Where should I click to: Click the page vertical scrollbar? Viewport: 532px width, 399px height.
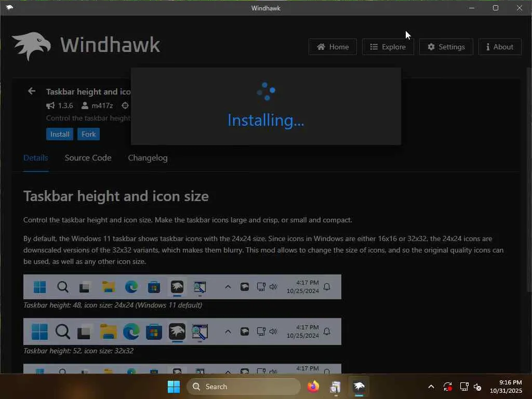coord(529,180)
